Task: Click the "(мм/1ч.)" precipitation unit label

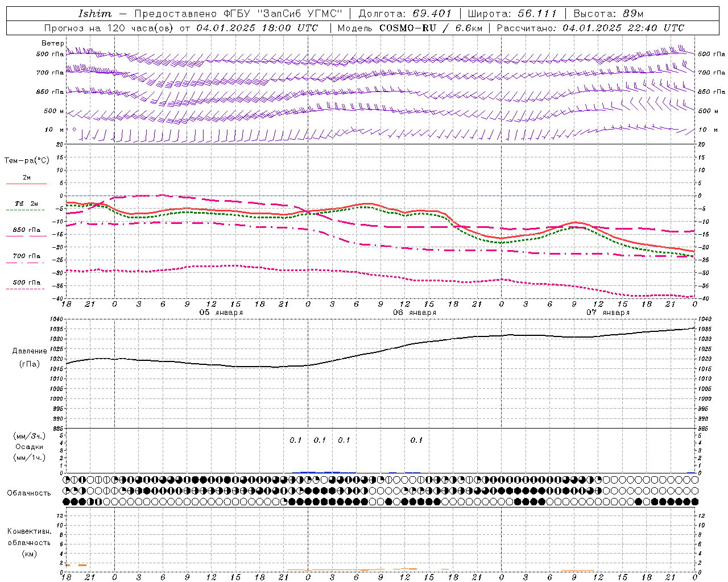Action: [30, 458]
